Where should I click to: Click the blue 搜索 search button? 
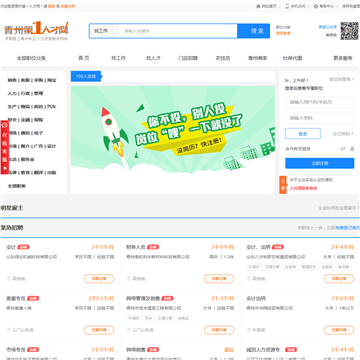254,31
